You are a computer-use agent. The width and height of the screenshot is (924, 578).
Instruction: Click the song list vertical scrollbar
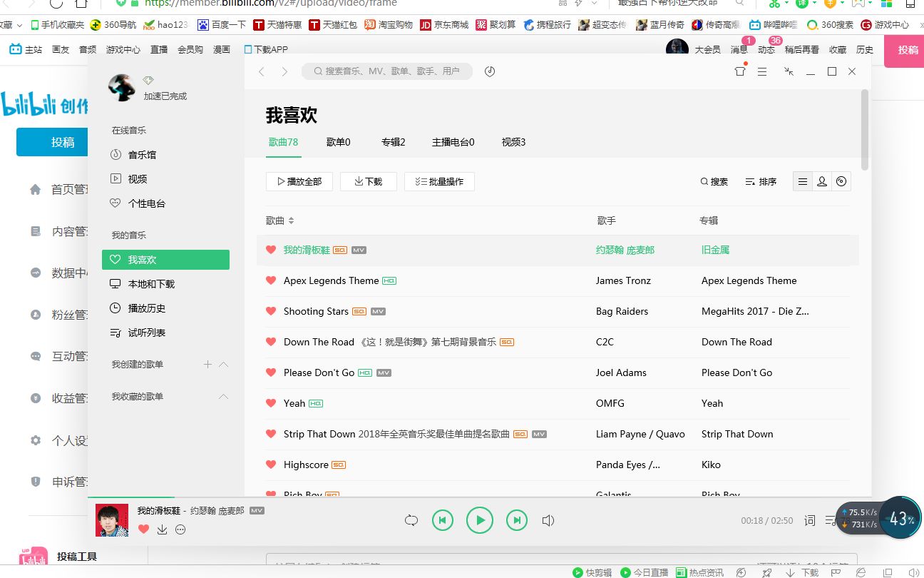click(x=866, y=129)
